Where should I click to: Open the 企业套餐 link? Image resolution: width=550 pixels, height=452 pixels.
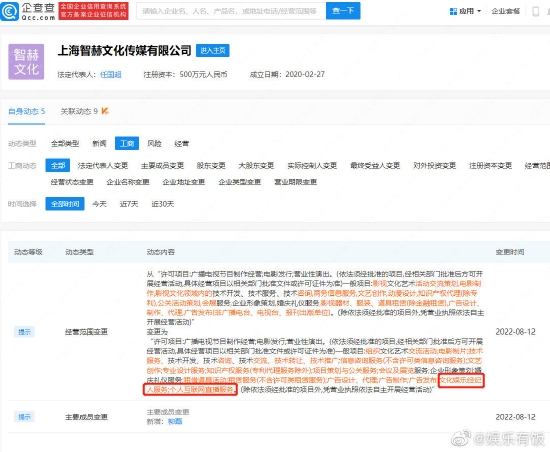pyautogui.click(x=505, y=11)
